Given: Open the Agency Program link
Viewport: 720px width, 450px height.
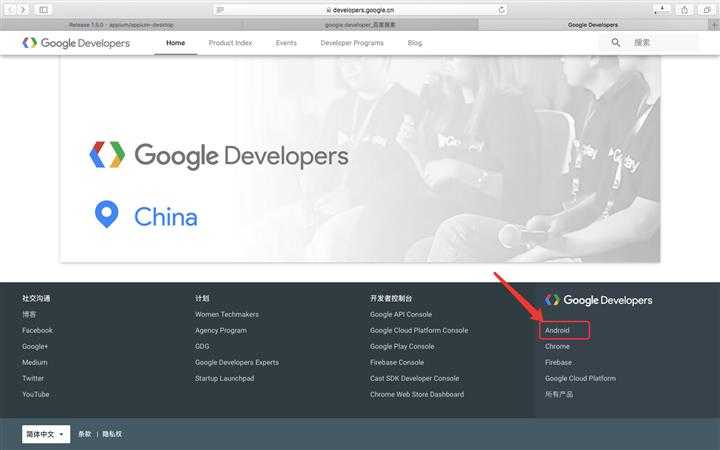Looking at the screenshot, I should click(x=221, y=331).
